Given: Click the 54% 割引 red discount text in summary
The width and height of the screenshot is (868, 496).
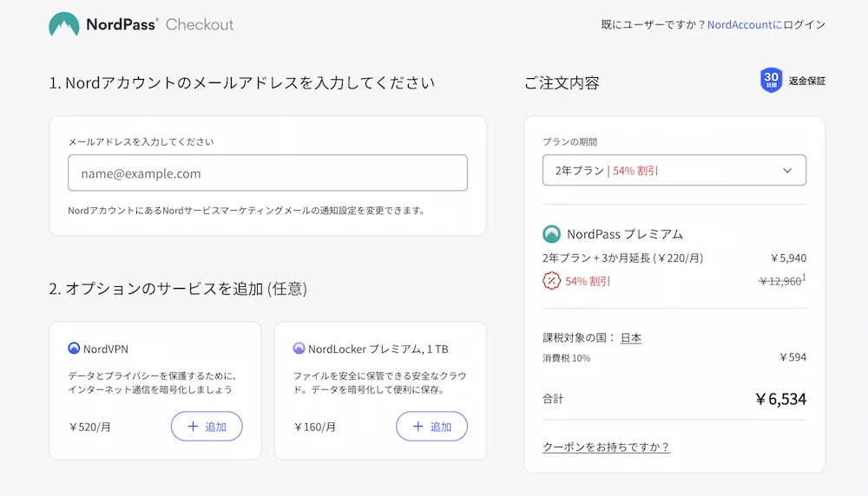Looking at the screenshot, I should pos(588,281).
